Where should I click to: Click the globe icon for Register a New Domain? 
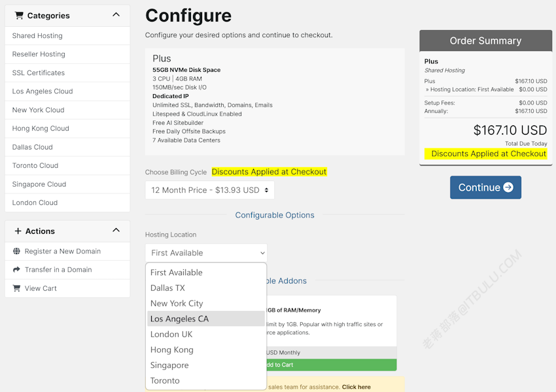(16, 251)
